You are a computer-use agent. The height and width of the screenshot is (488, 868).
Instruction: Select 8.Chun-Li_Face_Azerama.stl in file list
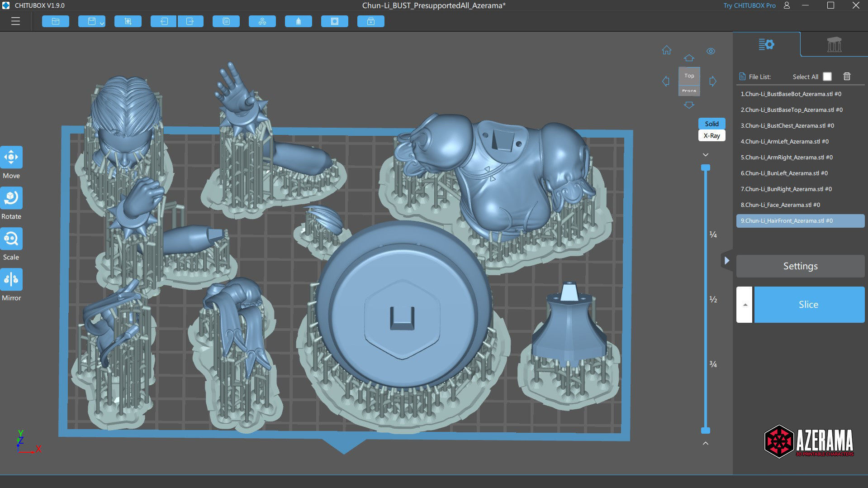pyautogui.click(x=800, y=205)
